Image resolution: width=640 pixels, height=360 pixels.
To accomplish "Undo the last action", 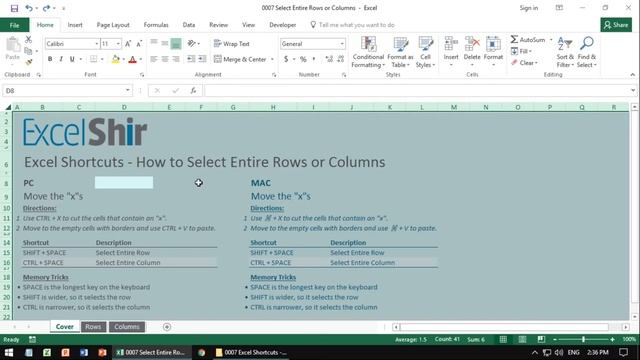I will 29,8.
